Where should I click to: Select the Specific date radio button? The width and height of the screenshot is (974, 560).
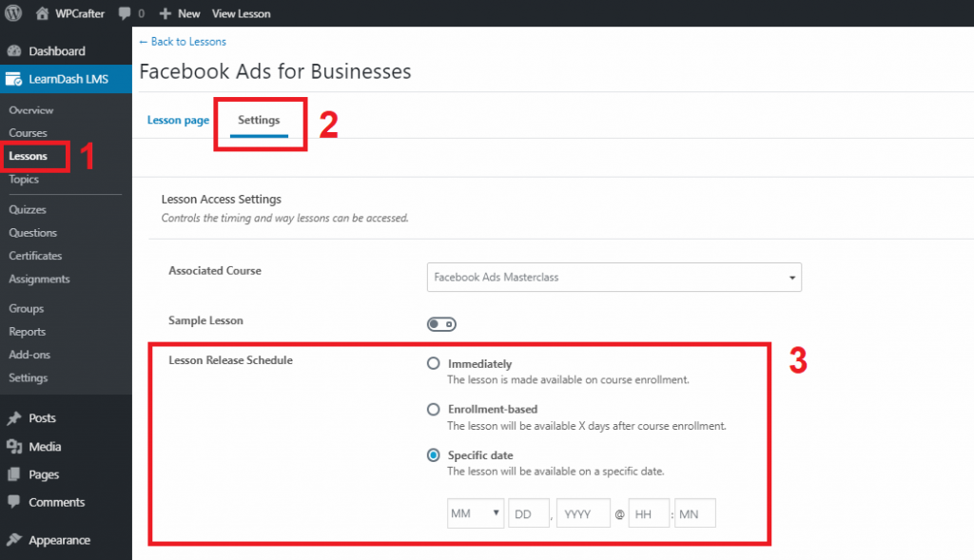coord(434,455)
